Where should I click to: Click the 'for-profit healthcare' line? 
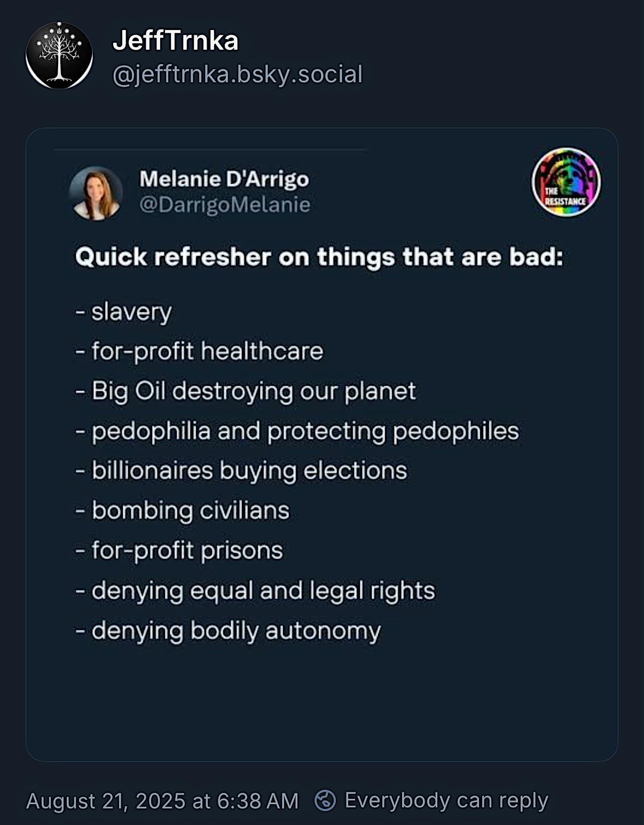[x=200, y=352]
